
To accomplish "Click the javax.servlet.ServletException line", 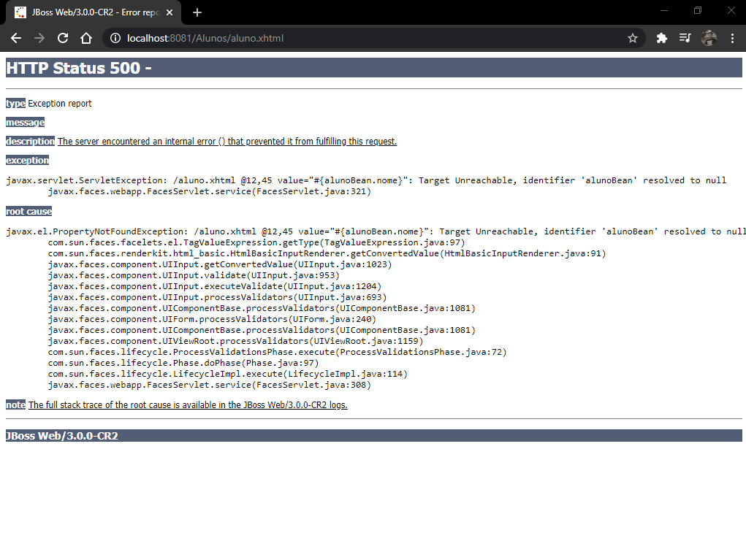I will pyautogui.click(x=366, y=180).
